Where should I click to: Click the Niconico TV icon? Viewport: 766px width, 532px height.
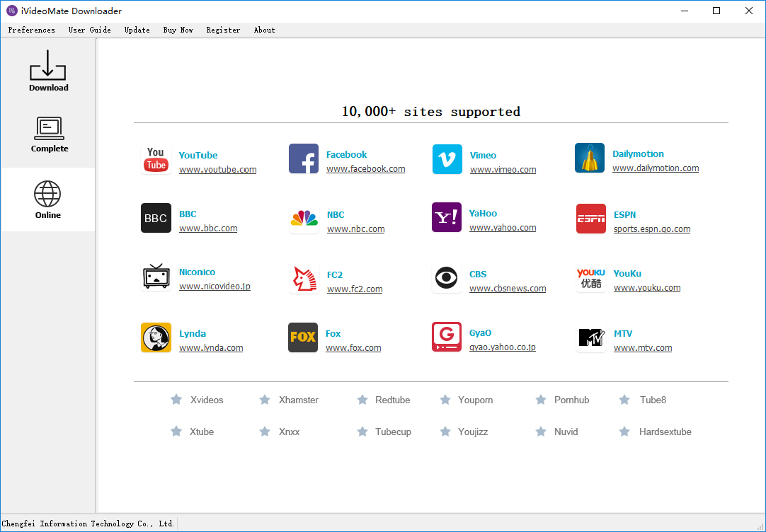156,276
